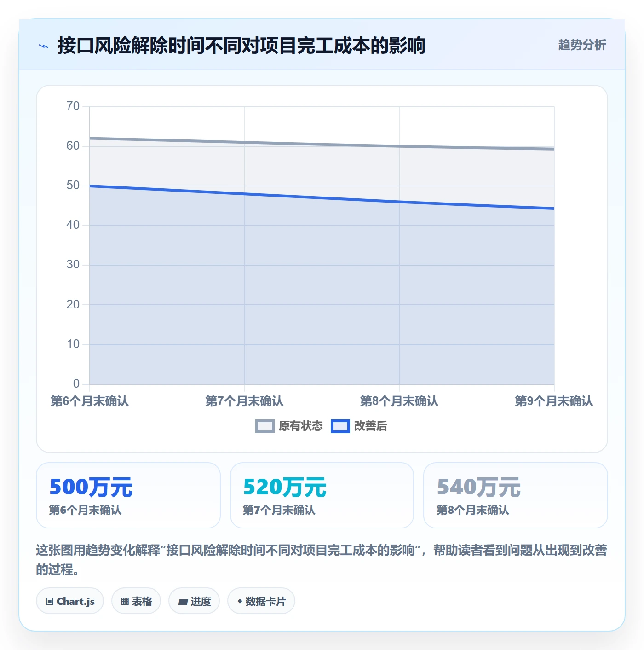The width and height of the screenshot is (644, 650).
Task: Click the Chart.js tag's square icon
Action: point(50,601)
